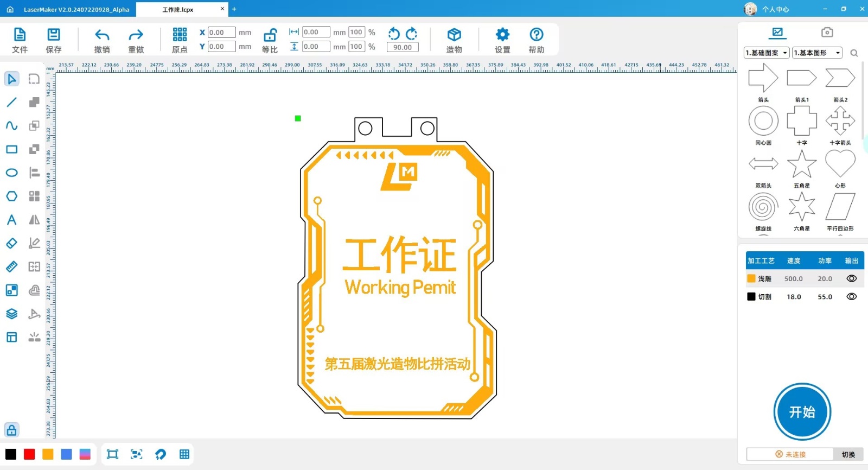868x470 pixels.
Task: Choose the eraser tool in left toolbar
Action: click(x=11, y=243)
